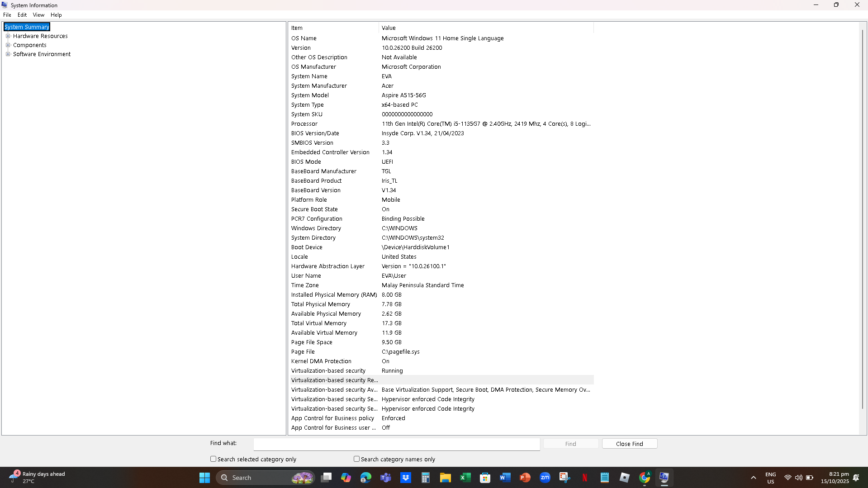Open Microsoft Store from the taskbar
The width and height of the screenshot is (868, 488).
[x=485, y=478]
